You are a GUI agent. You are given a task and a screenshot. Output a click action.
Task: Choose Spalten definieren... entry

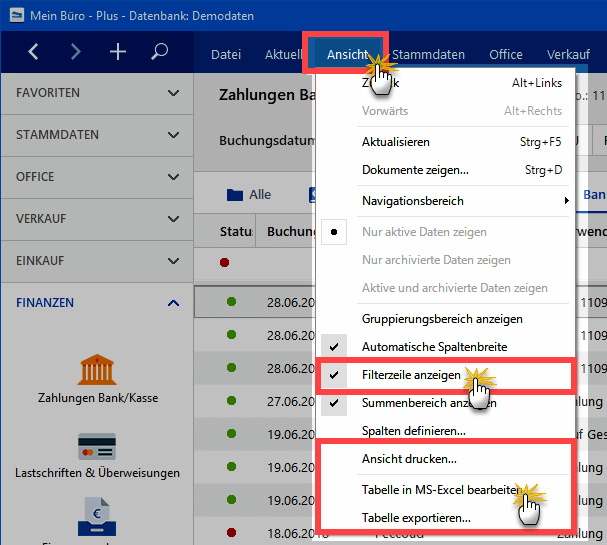tap(444, 431)
